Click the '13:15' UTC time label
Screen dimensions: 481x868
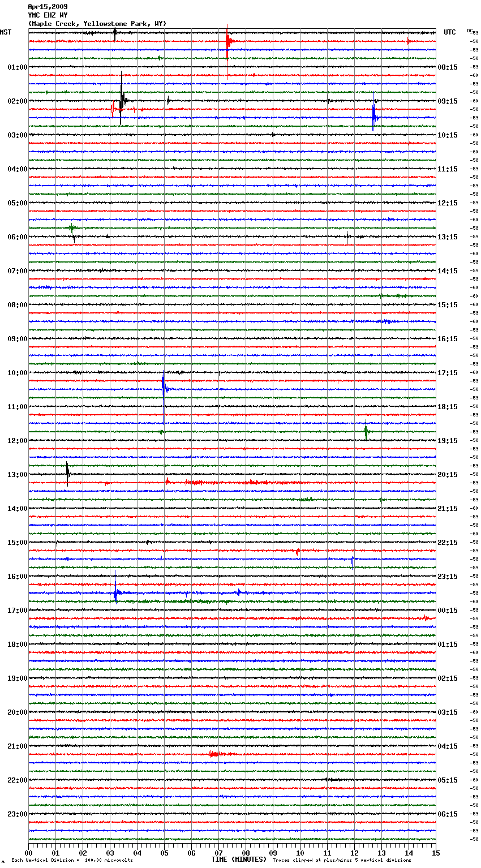tap(448, 237)
